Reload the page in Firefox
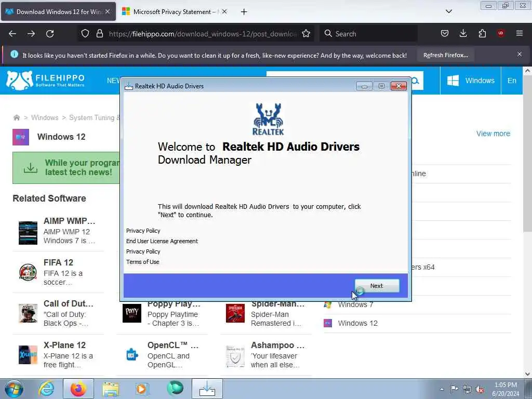Viewport: 532px width, 399px height. pos(50,34)
